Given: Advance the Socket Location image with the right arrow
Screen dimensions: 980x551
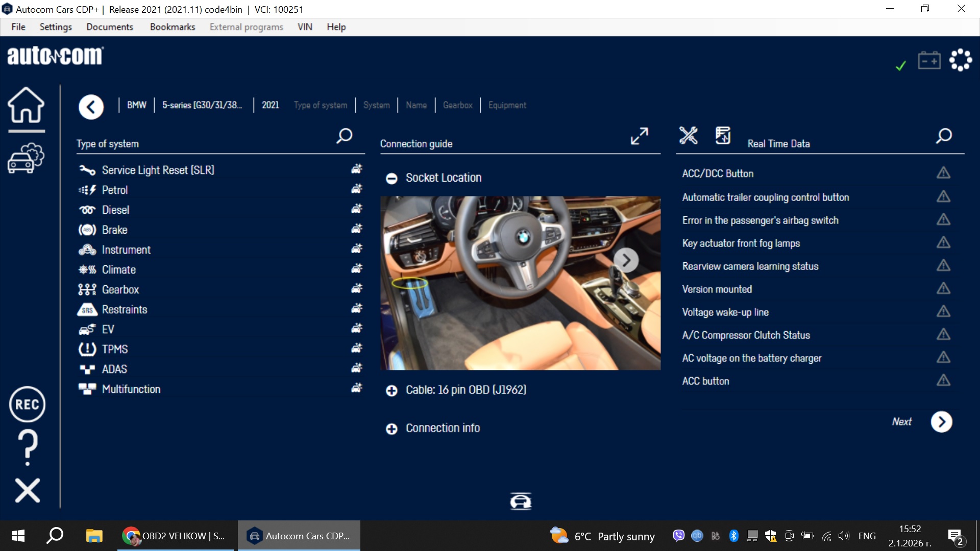Looking at the screenshot, I should pyautogui.click(x=627, y=260).
